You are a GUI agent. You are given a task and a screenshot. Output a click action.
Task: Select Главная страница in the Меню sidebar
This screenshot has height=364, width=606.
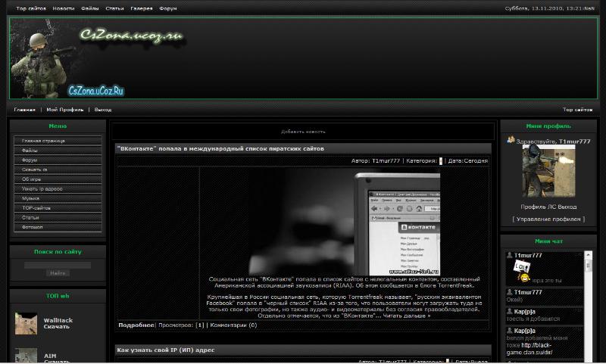coord(58,141)
